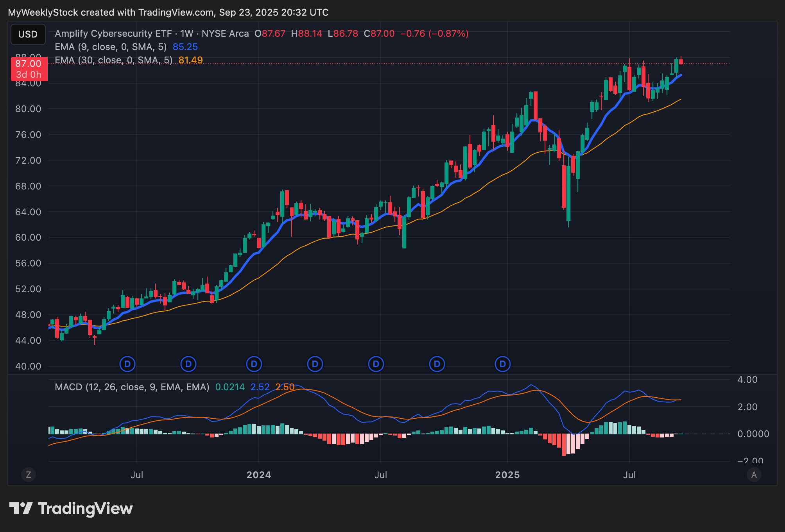Open the USD currency dropdown
The height and width of the screenshot is (532, 785).
coord(28,34)
